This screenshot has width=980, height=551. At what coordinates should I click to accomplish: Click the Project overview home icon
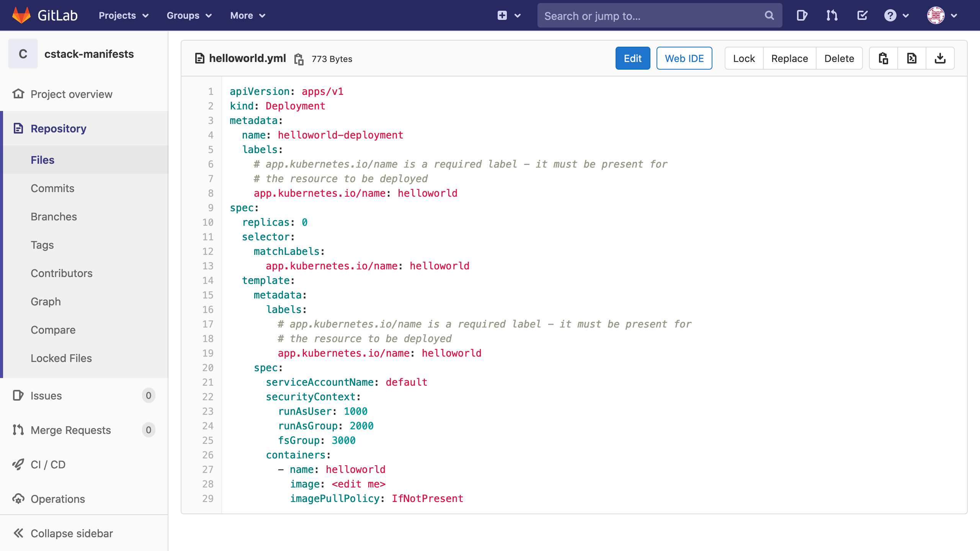pos(18,94)
